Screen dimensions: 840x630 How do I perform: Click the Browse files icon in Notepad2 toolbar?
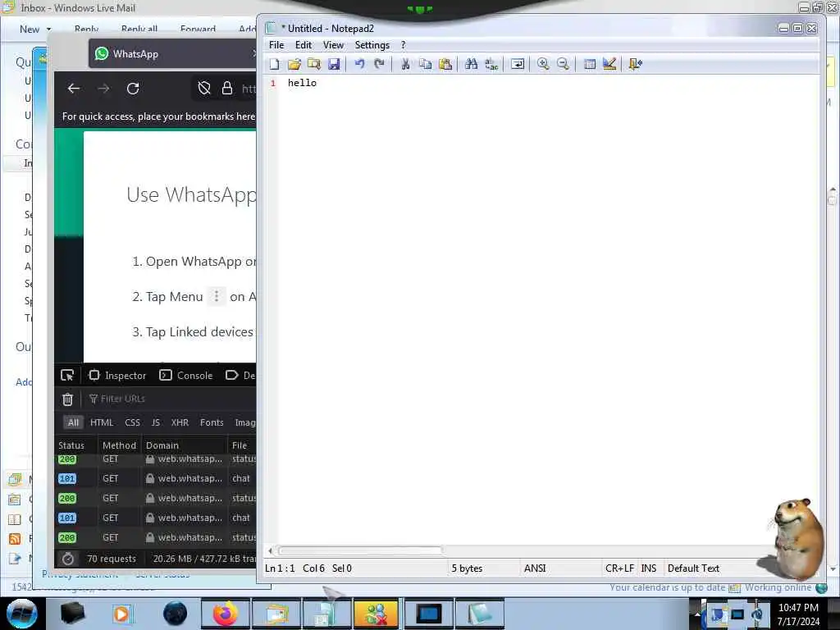tap(314, 64)
